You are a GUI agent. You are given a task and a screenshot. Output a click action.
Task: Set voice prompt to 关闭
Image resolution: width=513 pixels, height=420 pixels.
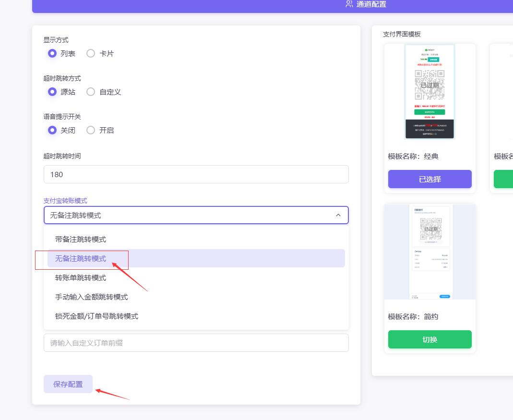click(x=52, y=130)
